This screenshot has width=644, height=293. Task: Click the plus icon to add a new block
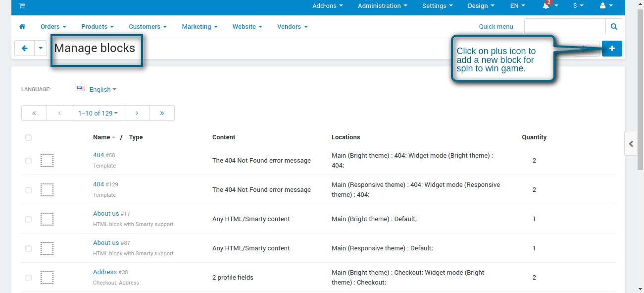point(612,48)
